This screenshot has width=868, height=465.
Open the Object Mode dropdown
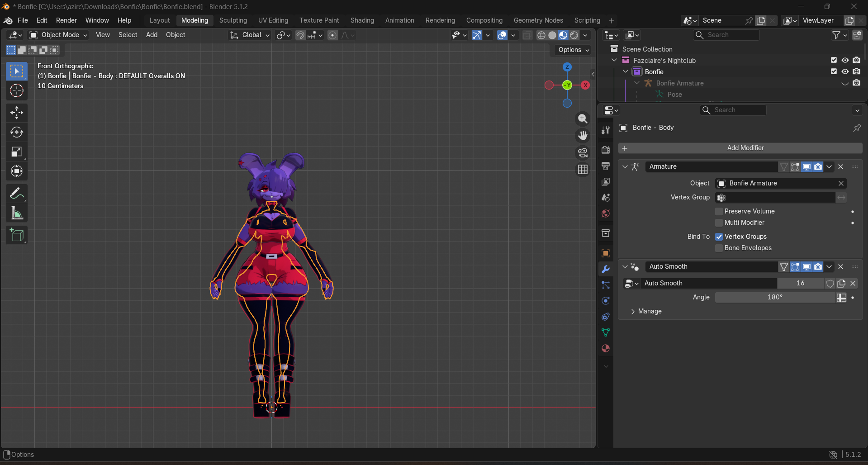coord(58,35)
